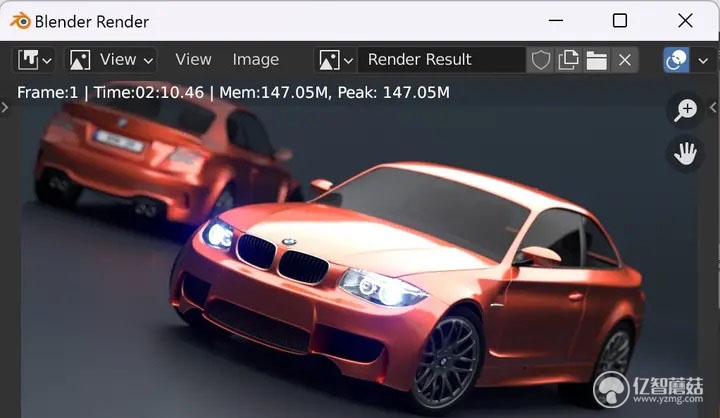Maximize the Blender Render window
This screenshot has width=720, height=418.
coord(620,21)
